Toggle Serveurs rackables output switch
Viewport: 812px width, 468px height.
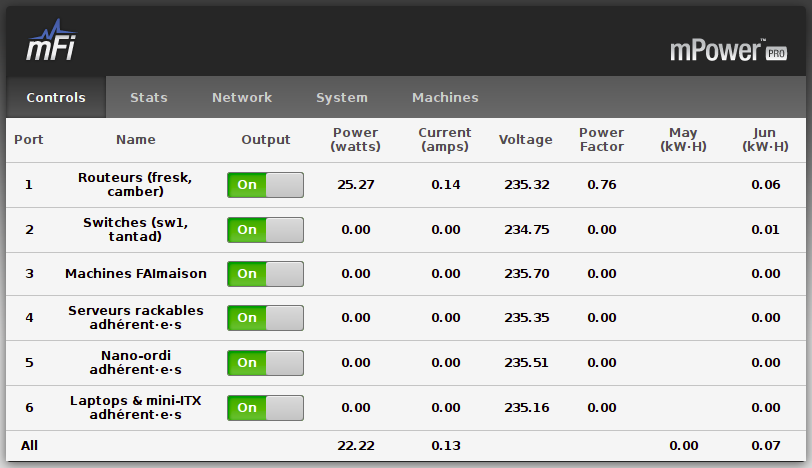[x=265, y=318]
